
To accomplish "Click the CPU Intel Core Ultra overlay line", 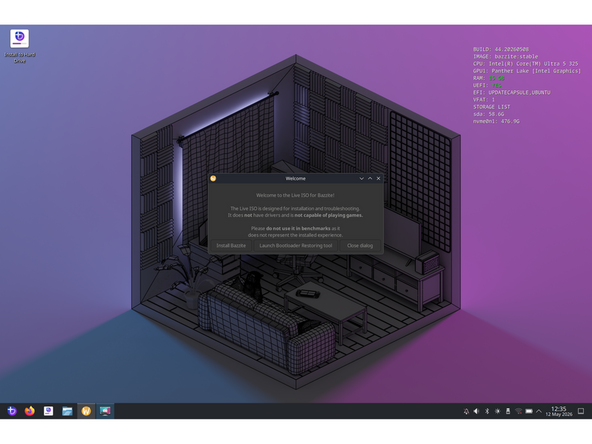I will pos(526,63).
